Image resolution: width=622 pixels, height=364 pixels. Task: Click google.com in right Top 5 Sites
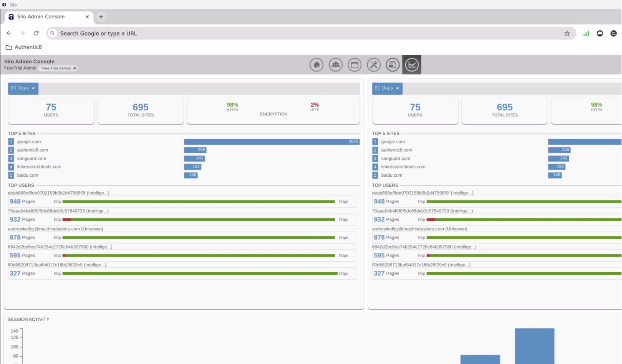pyautogui.click(x=393, y=142)
